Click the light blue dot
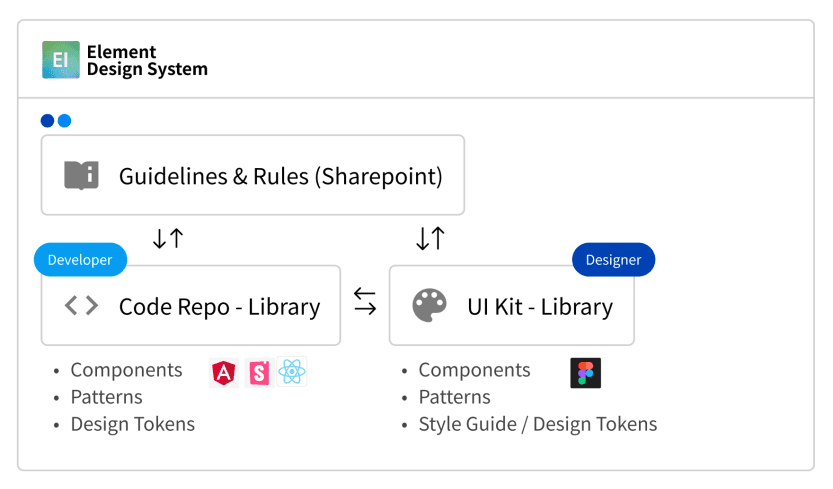The width and height of the screenshot is (833, 489). 65,121
